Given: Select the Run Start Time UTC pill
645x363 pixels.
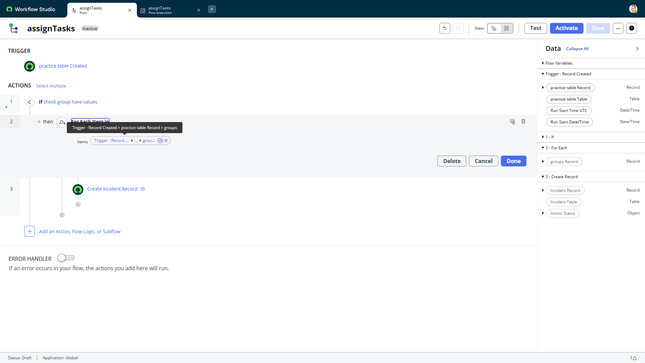Looking at the screenshot, I should [x=569, y=111].
